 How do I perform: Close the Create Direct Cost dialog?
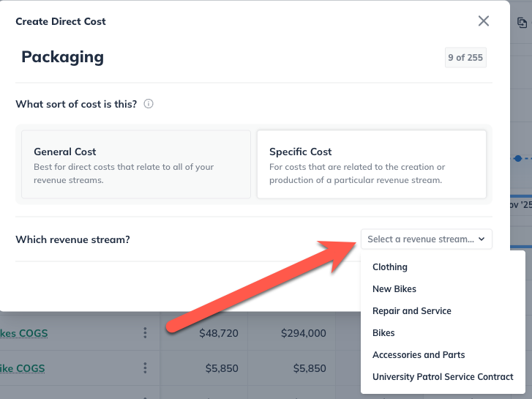tap(484, 21)
